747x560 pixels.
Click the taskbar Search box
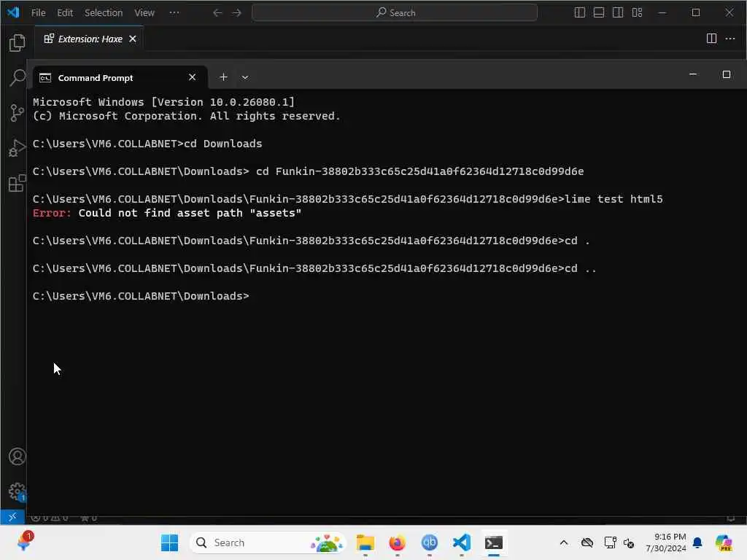[x=267, y=542]
